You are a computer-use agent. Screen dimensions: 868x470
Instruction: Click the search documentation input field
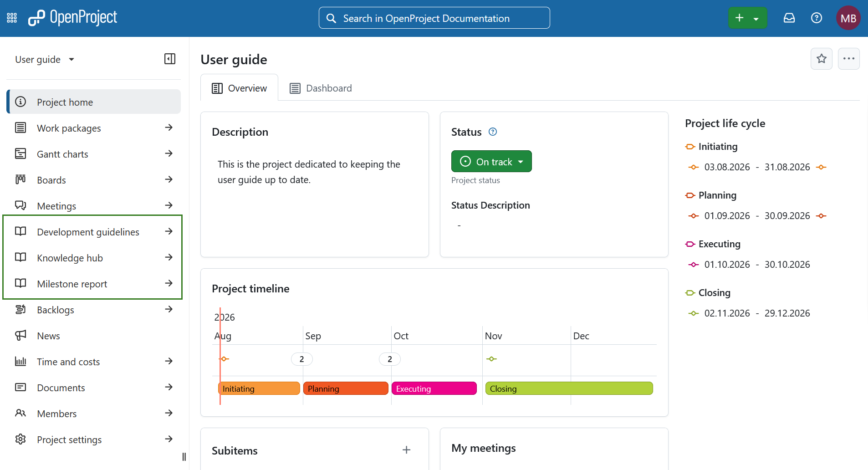coord(434,18)
